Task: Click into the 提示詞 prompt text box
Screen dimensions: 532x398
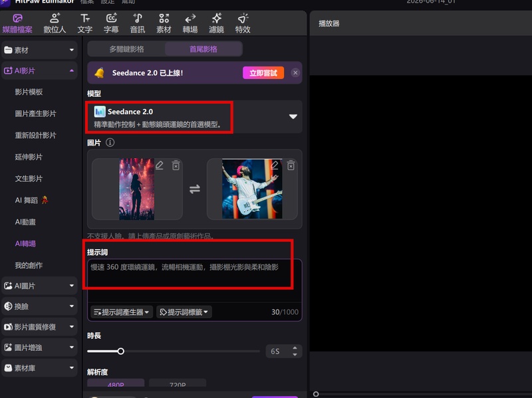Action: [194, 280]
